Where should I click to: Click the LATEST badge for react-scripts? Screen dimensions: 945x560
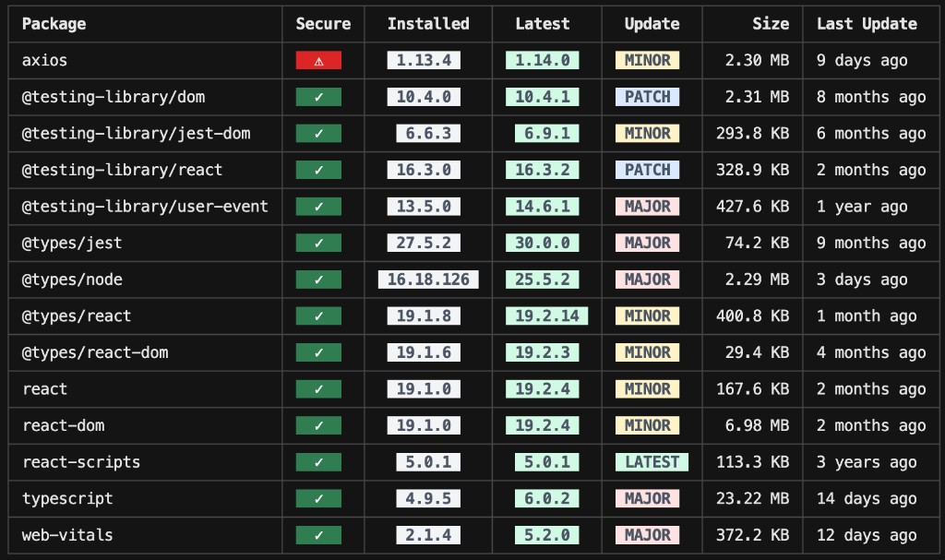[x=652, y=462]
